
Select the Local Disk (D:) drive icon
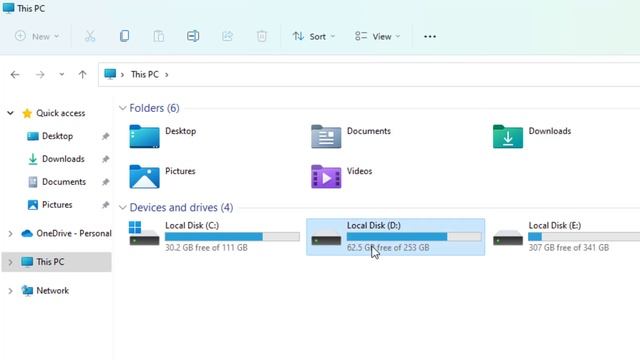pyautogui.click(x=326, y=238)
